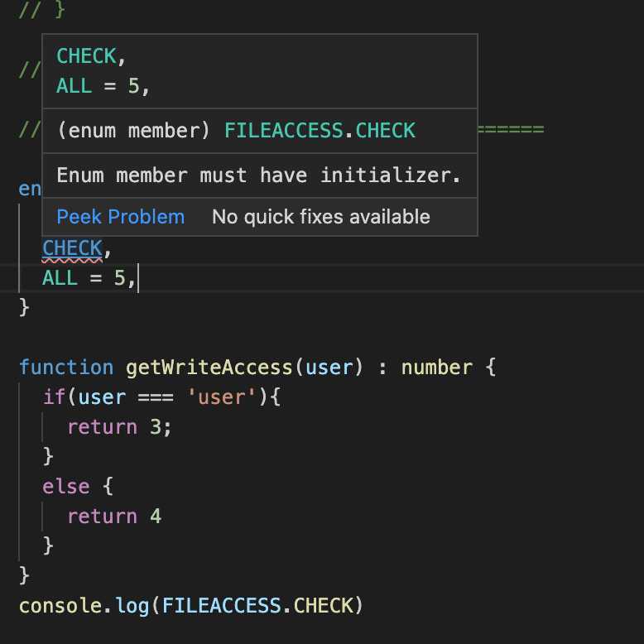Click the Peek Problem link
The width and height of the screenshot is (644, 644).
[x=120, y=217]
